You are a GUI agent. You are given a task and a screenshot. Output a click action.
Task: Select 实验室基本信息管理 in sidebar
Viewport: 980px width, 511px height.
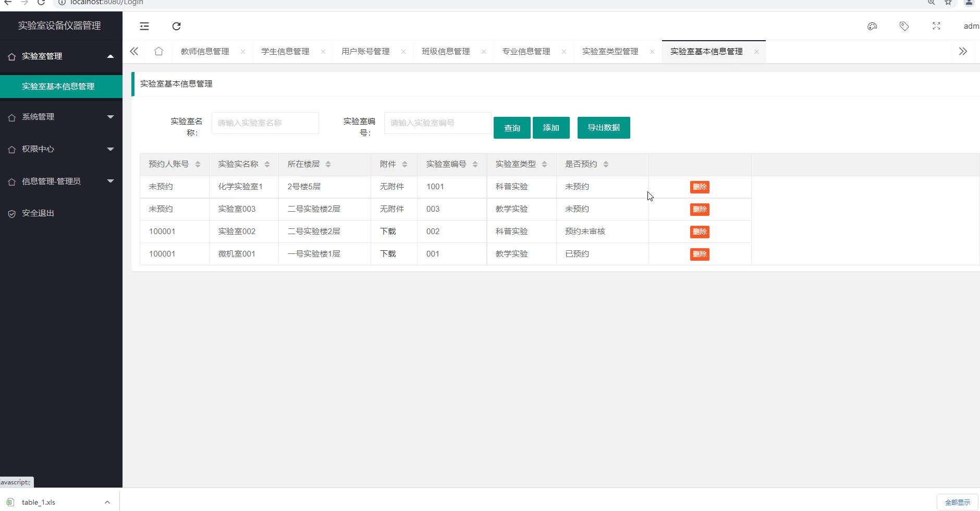click(x=61, y=87)
